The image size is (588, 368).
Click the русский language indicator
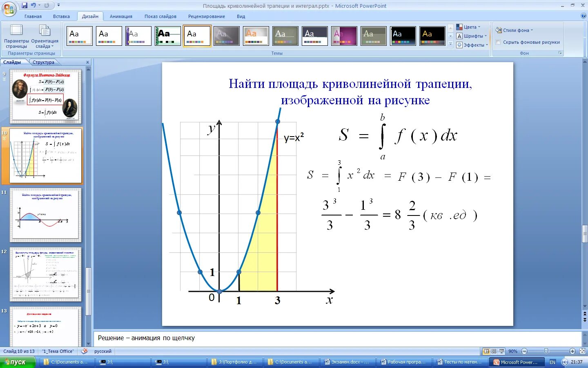pyautogui.click(x=103, y=351)
